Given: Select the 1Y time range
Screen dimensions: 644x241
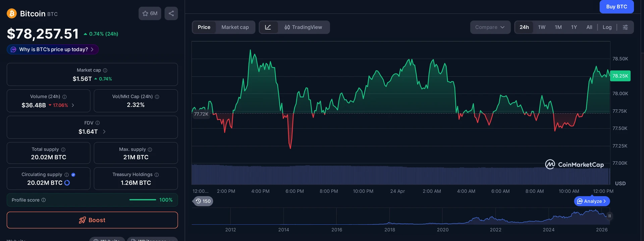Looking at the screenshot, I should 574,27.
